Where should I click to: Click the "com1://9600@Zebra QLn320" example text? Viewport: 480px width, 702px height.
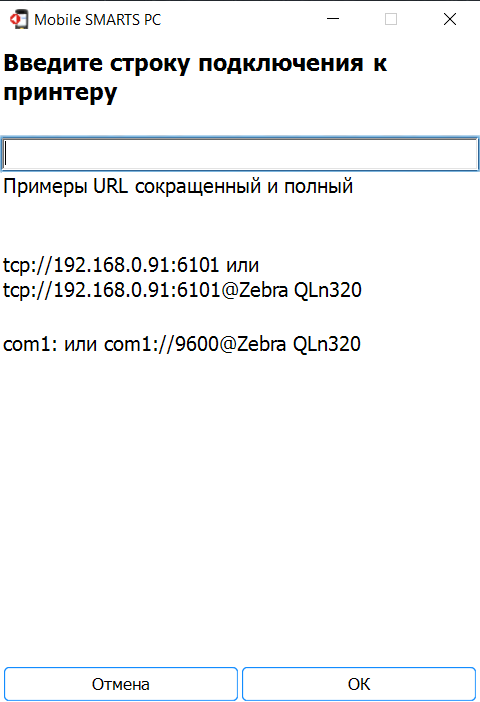pyautogui.click(x=232, y=344)
